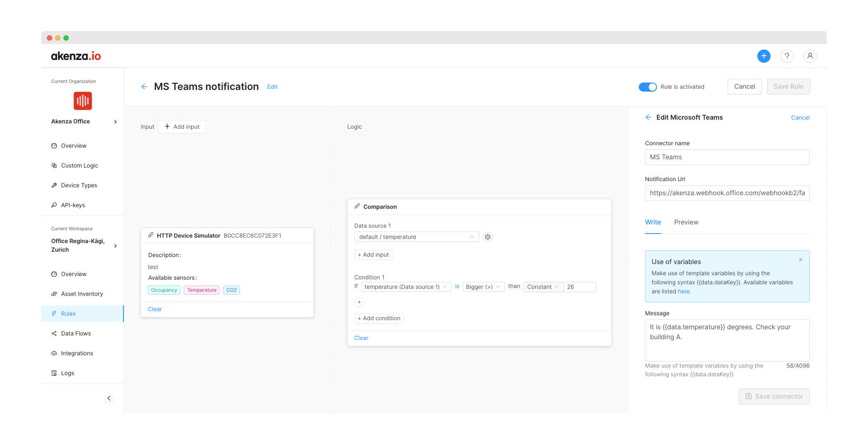The height and width of the screenshot is (444, 868).
Task: Click the akenza.io logo
Action: (76, 56)
